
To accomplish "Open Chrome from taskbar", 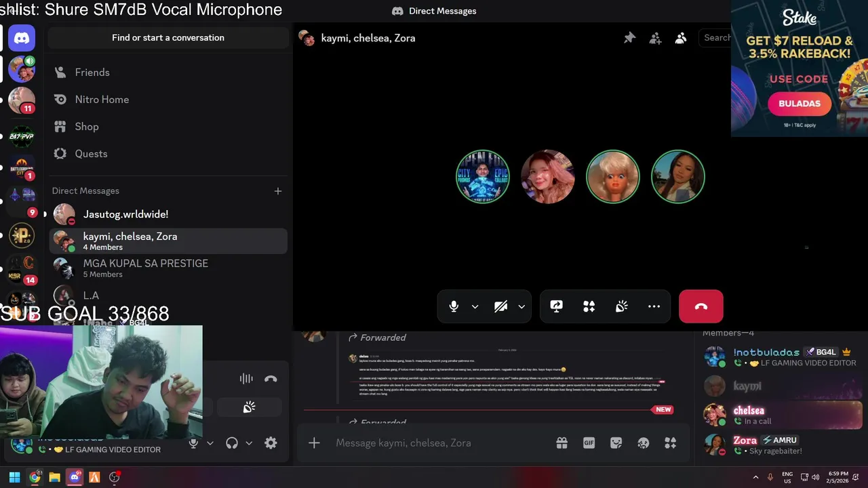I will coord(35,477).
